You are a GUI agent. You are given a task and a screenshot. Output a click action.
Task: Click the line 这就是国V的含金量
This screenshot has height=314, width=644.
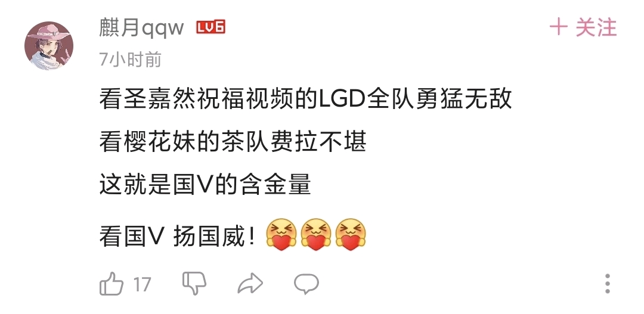click(205, 184)
